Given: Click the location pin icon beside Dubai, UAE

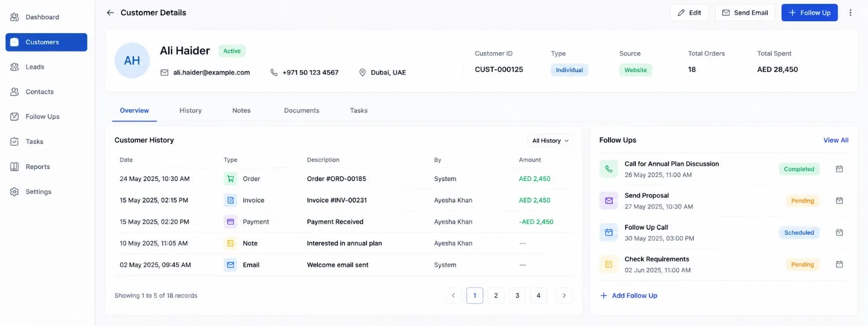Looking at the screenshot, I should [x=362, y=72].
